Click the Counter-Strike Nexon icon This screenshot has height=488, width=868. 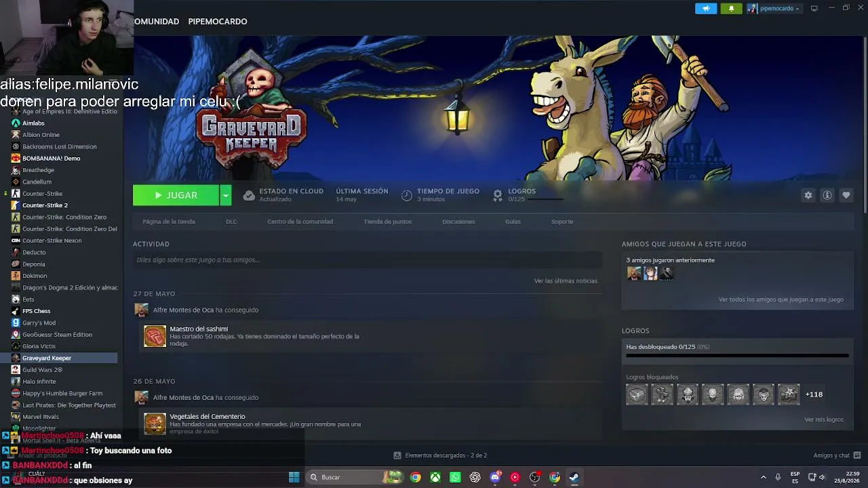coord(16,241)
